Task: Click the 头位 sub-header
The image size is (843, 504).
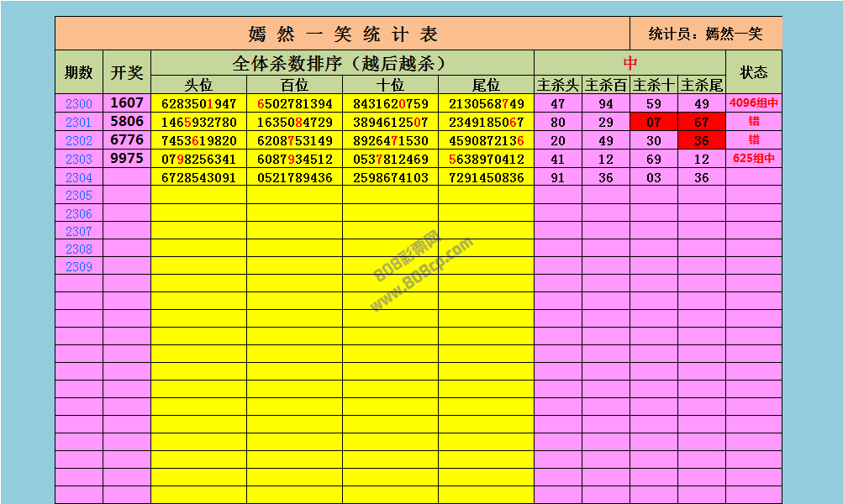Action: (199, 85)
